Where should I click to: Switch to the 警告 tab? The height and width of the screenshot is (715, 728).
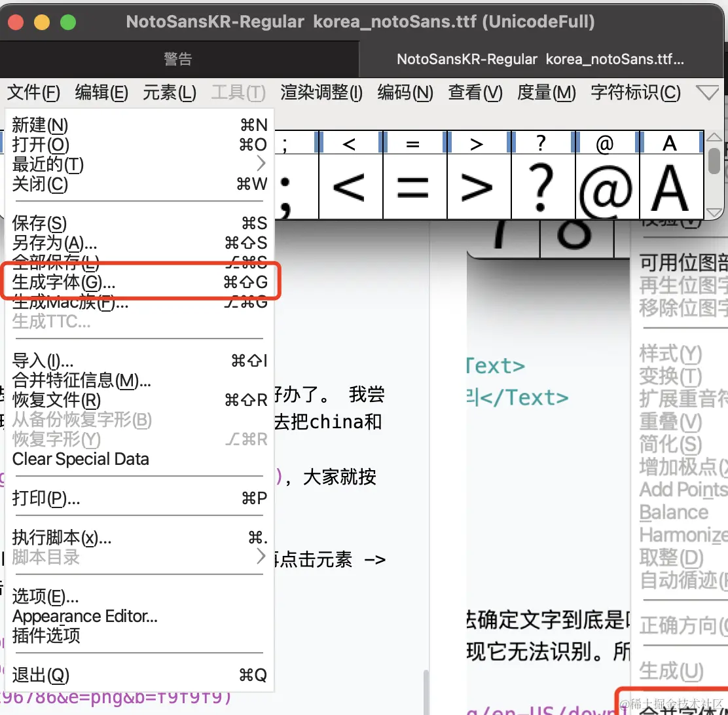[x=178, y=59]
